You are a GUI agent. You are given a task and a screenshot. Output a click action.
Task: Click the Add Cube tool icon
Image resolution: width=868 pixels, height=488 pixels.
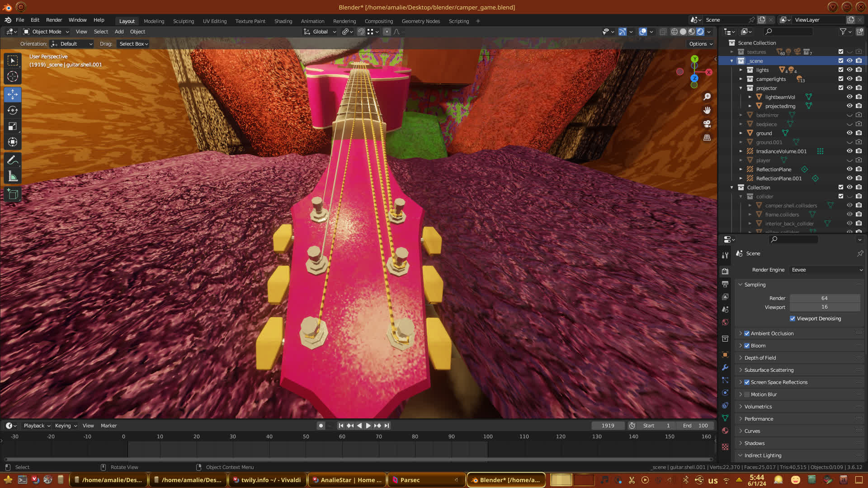[x=13, y=194]
